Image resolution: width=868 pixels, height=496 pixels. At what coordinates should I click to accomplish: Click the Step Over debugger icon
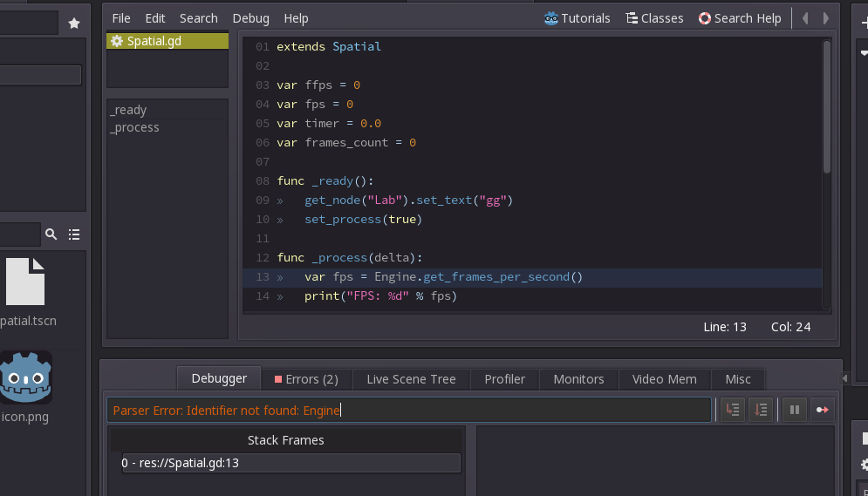761,410
